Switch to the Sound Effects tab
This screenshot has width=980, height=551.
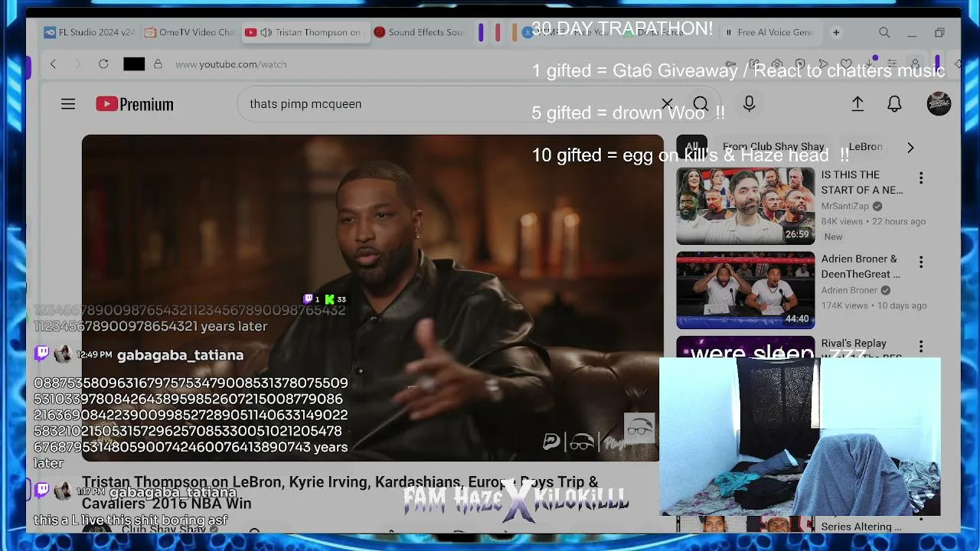[x=420, y=33]
